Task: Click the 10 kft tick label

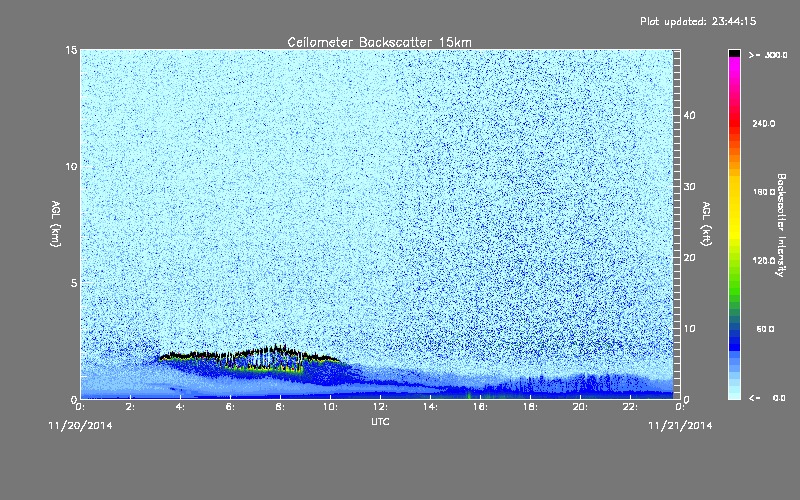Action: click(689, 328)
